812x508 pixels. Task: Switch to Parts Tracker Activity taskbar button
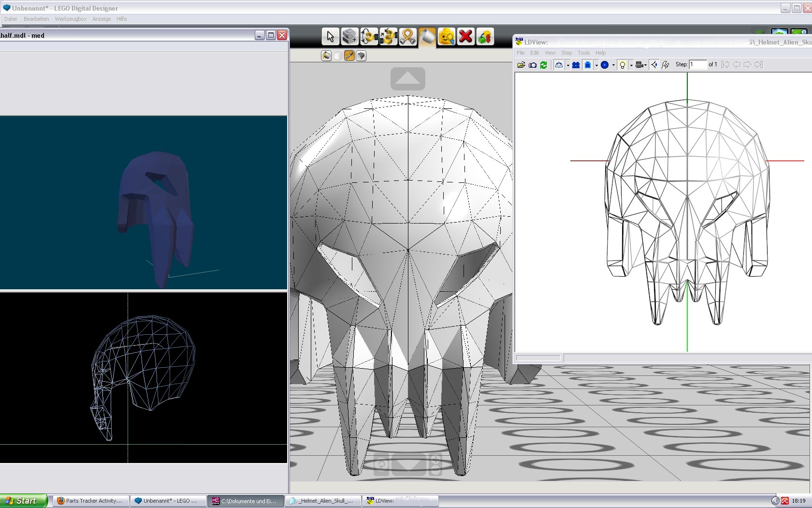91,501
